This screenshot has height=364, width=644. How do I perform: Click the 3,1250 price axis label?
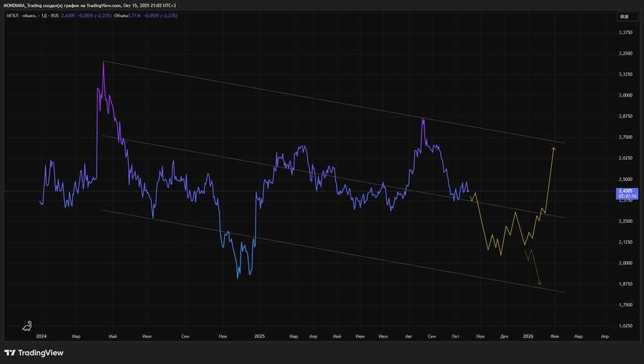pos(625,74)
